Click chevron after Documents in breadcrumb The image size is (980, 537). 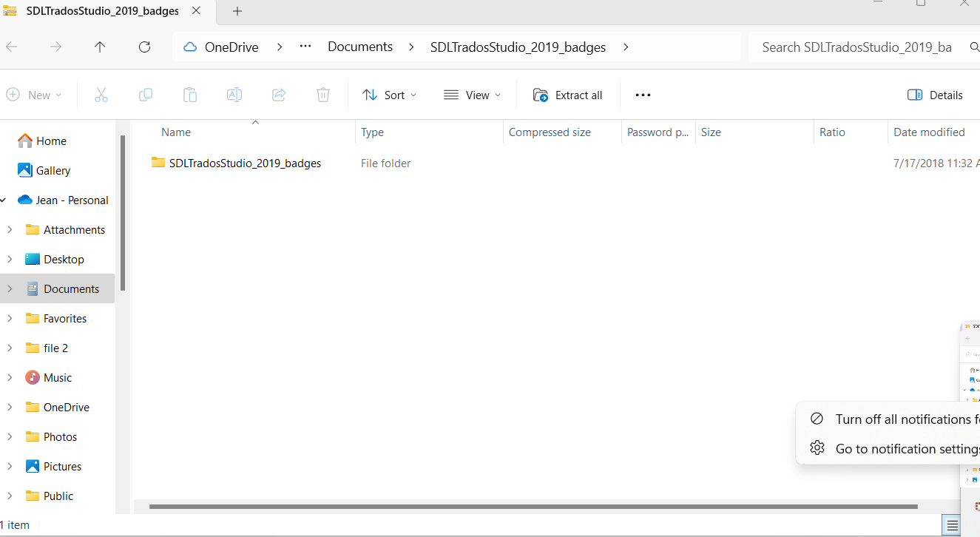[410, 47]
